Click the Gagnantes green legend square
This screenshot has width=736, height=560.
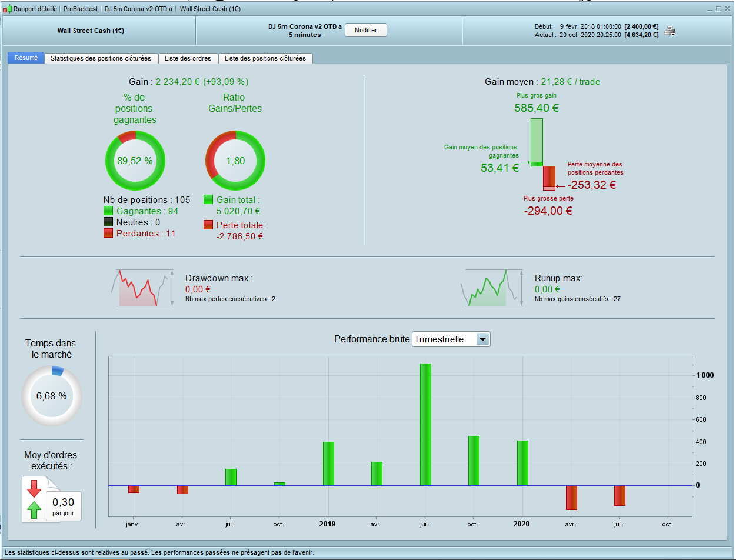108,211
